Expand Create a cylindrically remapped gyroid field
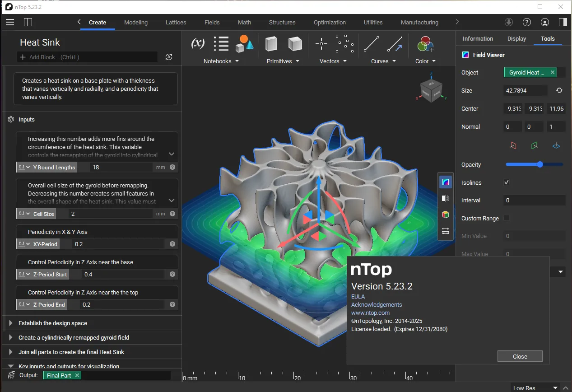This screenshot has width=572, height=392. [x=11, y=337]
